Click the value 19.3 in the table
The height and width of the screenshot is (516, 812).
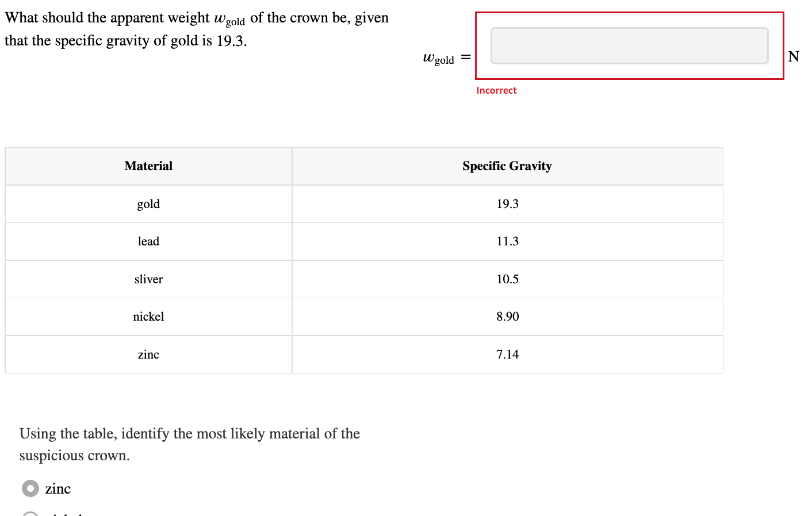[x=507, y=203]
